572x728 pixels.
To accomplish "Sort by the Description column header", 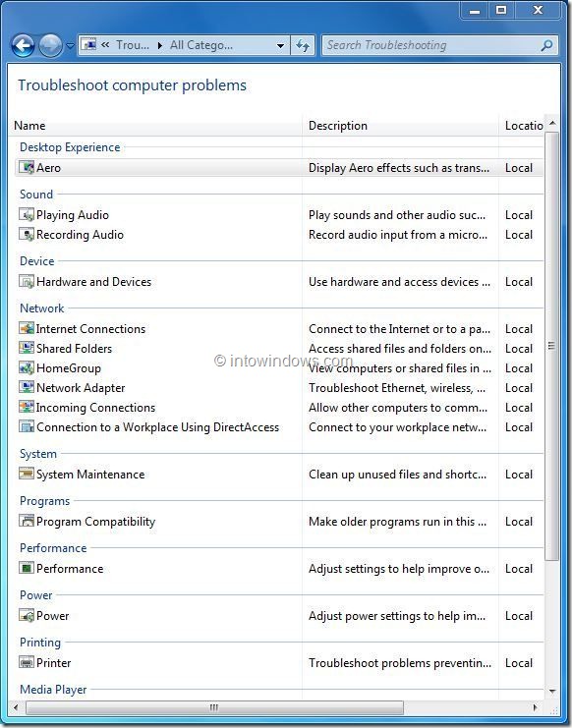I will [x=400, y=126].
